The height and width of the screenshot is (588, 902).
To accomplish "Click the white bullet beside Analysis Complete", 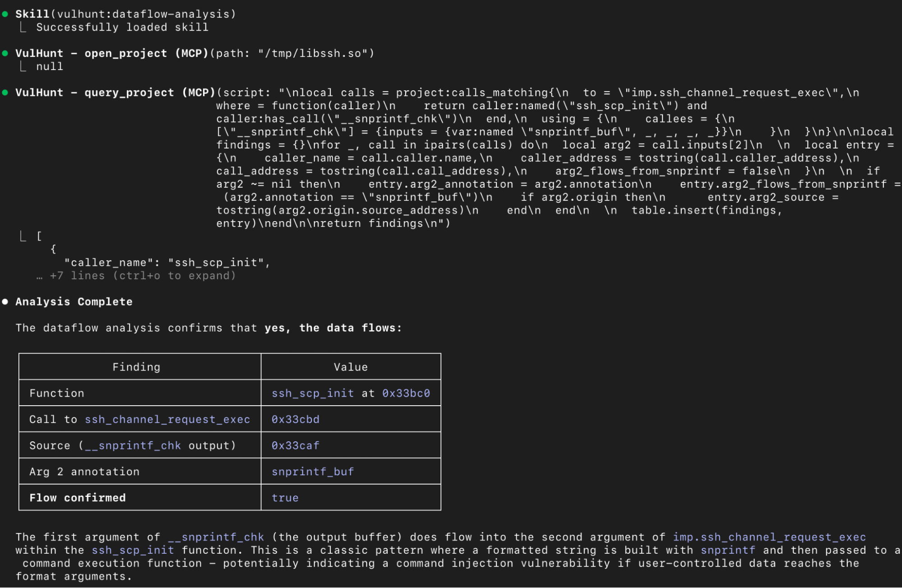I will pos(5,301).
